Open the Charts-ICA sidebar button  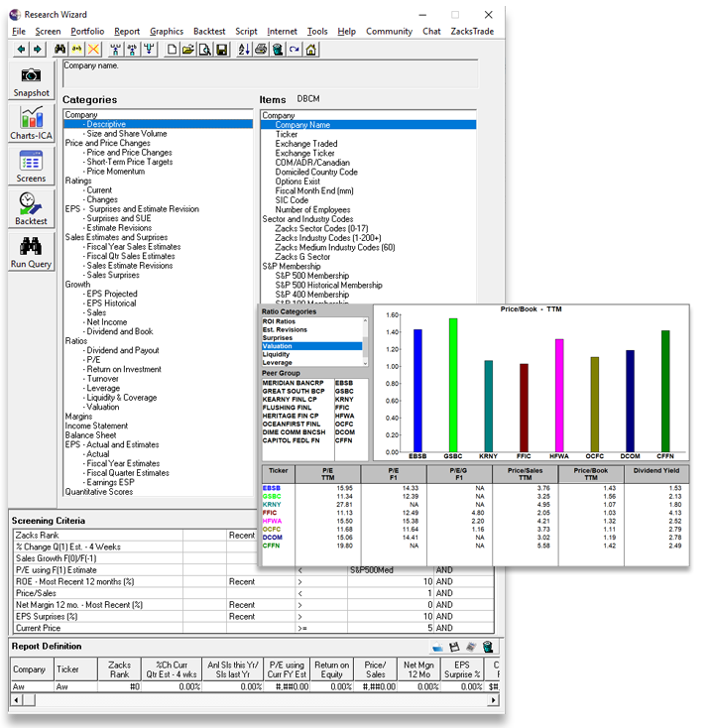click(x=31, y=124)
